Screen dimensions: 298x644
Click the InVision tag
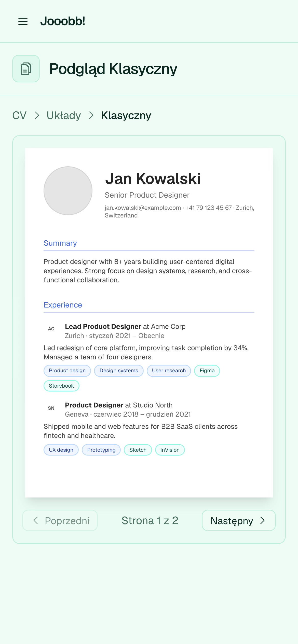(x=170, y=450)
